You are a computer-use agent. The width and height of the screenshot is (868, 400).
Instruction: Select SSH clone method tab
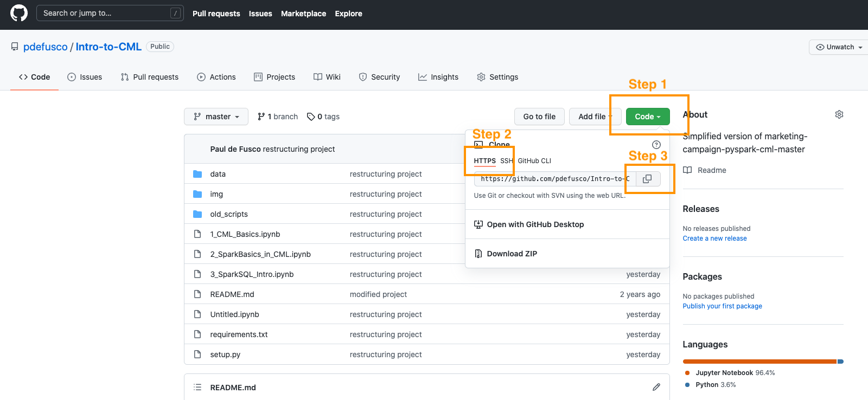pyautogui.click(x=507, y=161)
